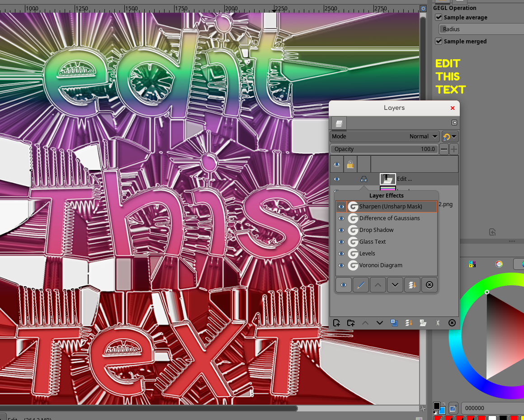Click the GEGL icon beside Glass Text
This screenshot has height=420, width=524.
(353, 242)
